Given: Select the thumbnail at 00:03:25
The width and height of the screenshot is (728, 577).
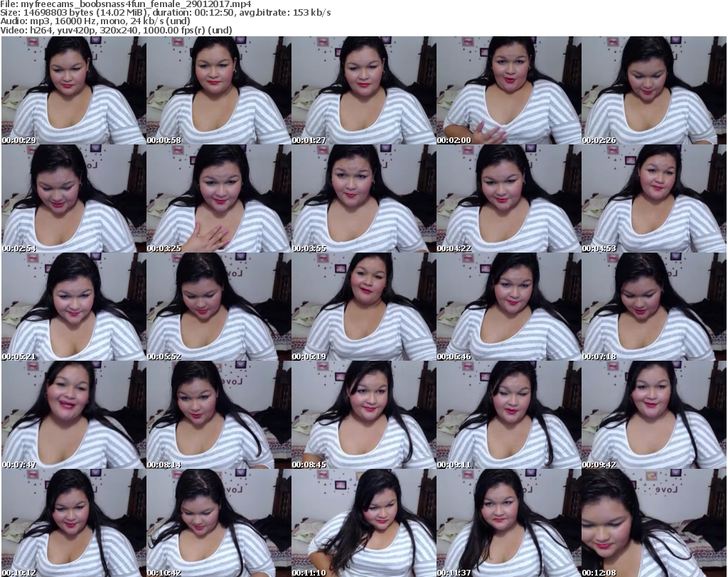Looking at the screenshot, I should (219, 198).
